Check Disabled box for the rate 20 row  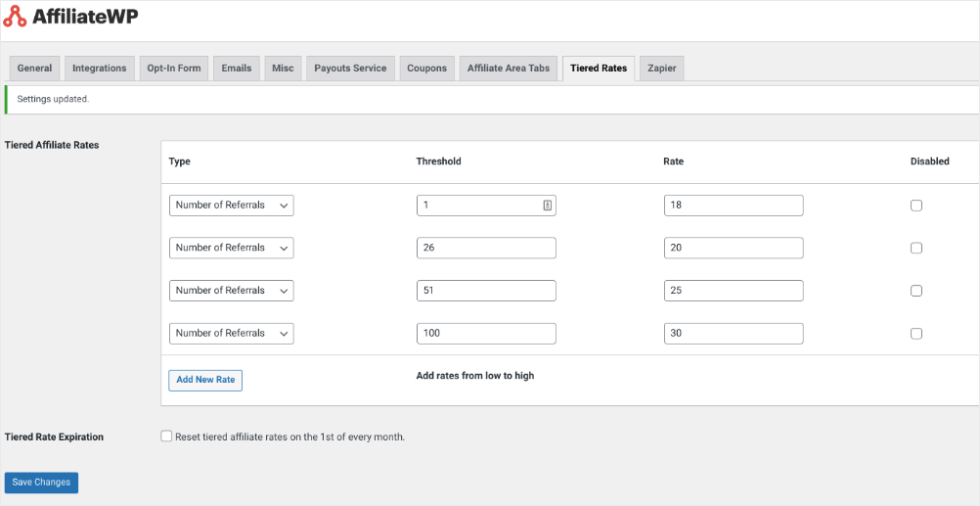point(916,248)
